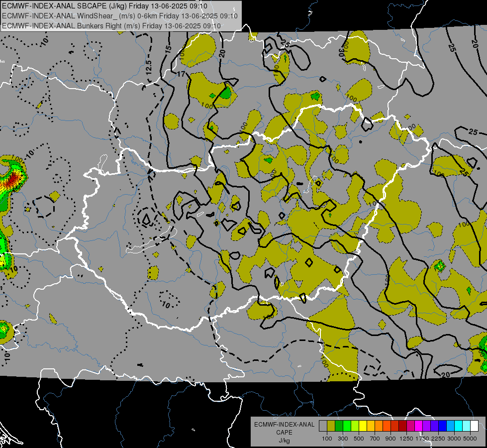Click the WindShear_ (m/s) 0-6km header line
This screenshot has width=487, height=448.
120,16
